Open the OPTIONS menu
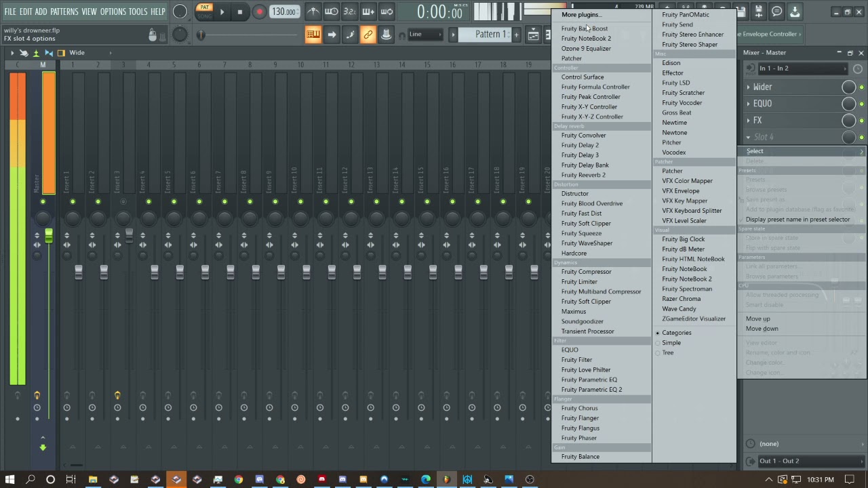This screenshot has height=488, width=868. click(x=113, y=12)
